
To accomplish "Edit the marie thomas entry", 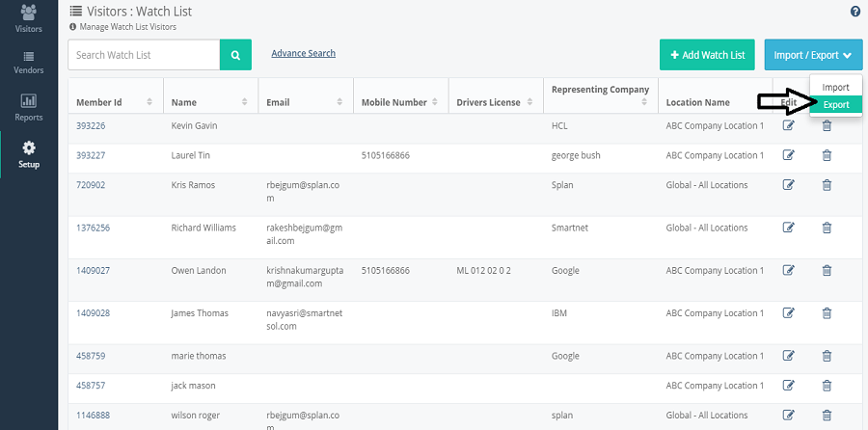I will 788,356.
